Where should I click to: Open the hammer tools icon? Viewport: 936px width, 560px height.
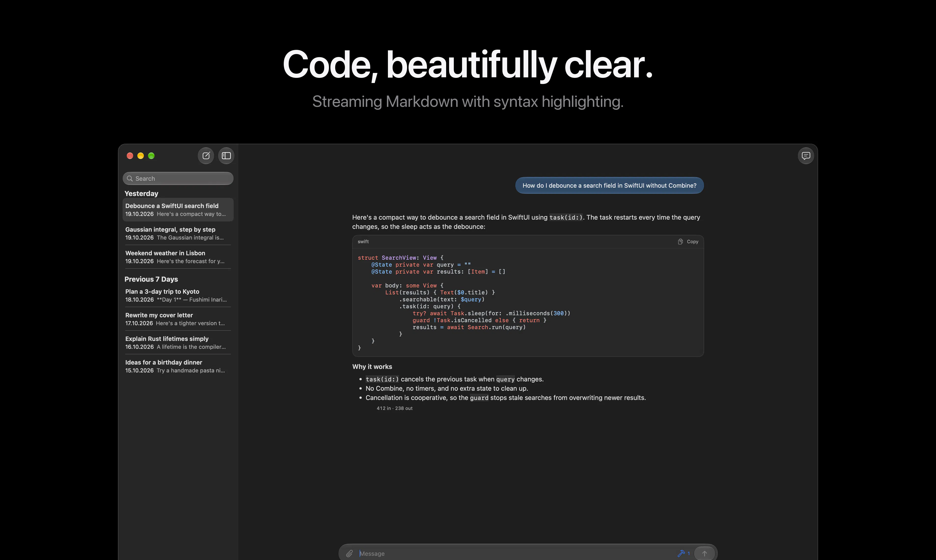click(x=682, y=553)
